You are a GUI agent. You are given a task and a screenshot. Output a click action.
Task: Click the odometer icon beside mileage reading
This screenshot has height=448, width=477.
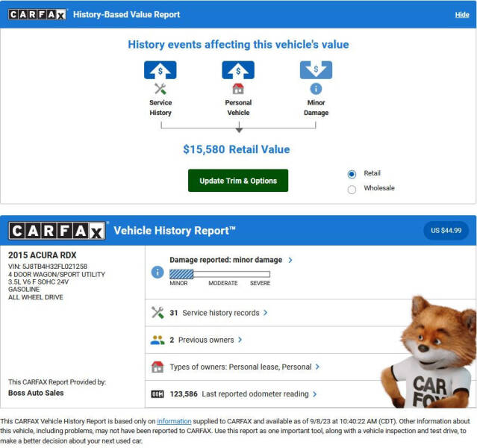pyautogui.click(x=158, y=393)
